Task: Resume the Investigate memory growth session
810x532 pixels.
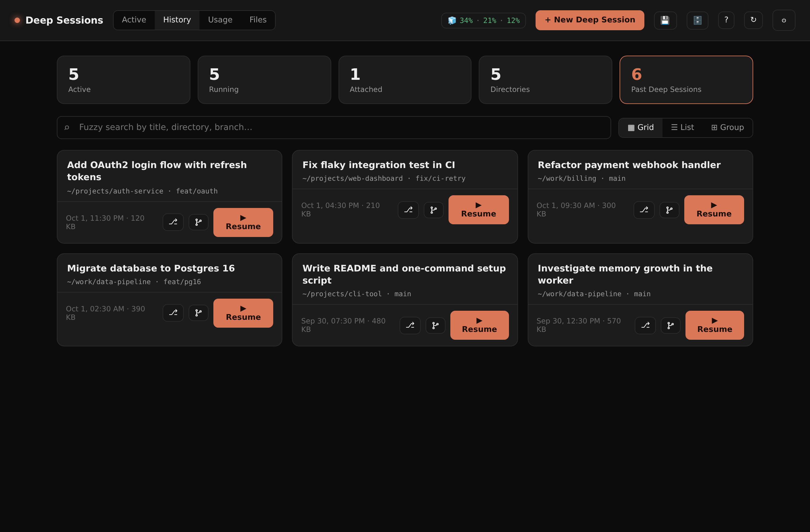Action: click(715, 325)
